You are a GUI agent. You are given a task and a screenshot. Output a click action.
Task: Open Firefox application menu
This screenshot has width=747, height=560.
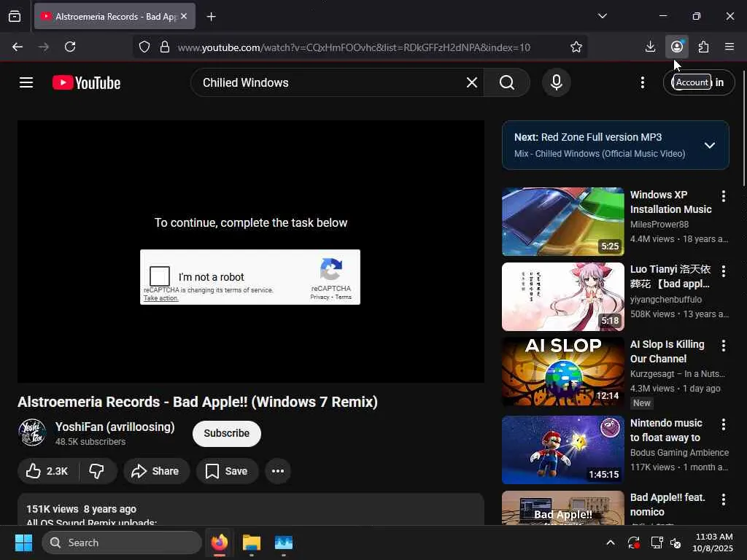click(729, 47)
